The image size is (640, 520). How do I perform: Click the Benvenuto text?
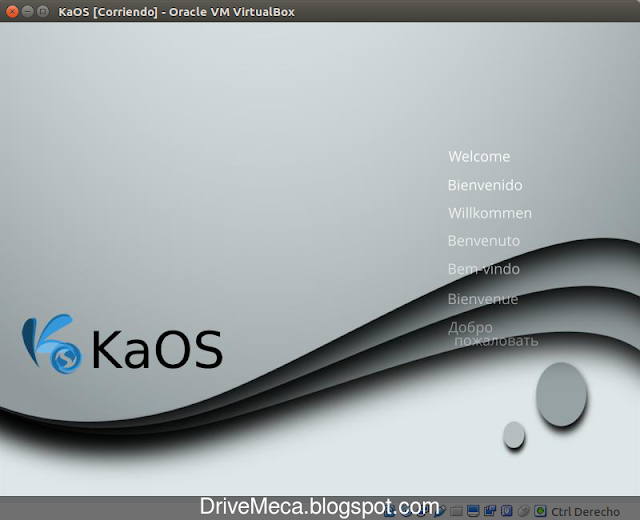click(484, 240)
